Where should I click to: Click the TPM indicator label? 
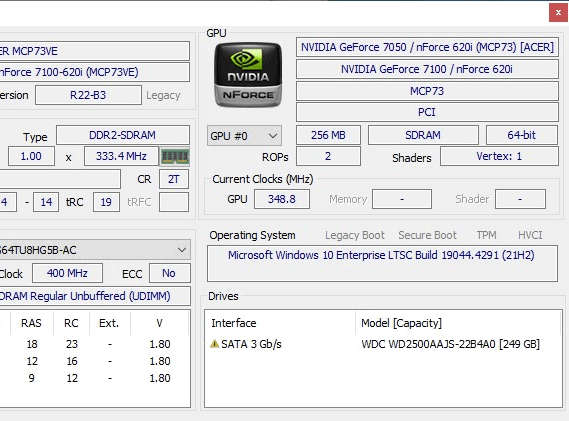click(486, 235)
